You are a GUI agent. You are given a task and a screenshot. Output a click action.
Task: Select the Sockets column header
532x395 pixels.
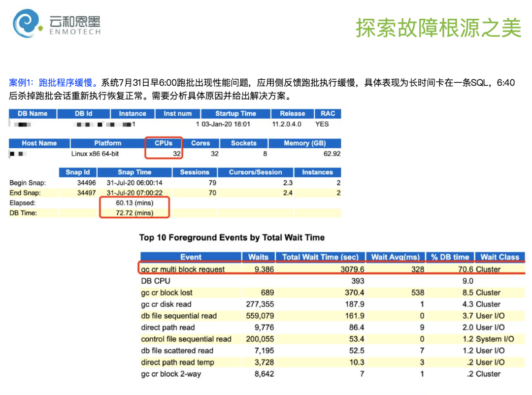click(244, 143)
